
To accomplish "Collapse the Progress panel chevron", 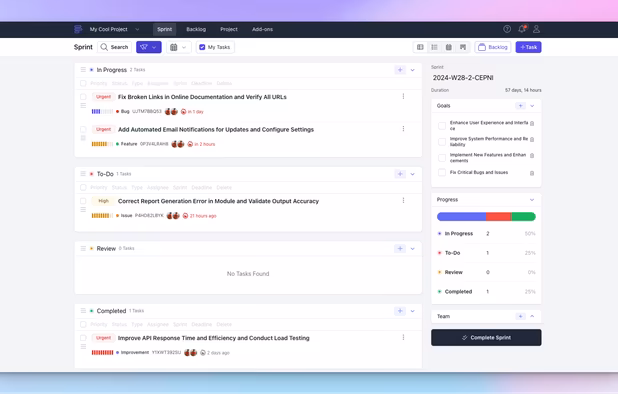I will (x=532, y=200).
